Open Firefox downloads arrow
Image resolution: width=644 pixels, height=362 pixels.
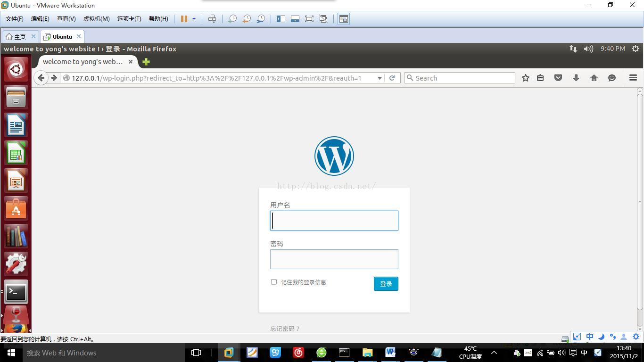(x=576, y=78)
